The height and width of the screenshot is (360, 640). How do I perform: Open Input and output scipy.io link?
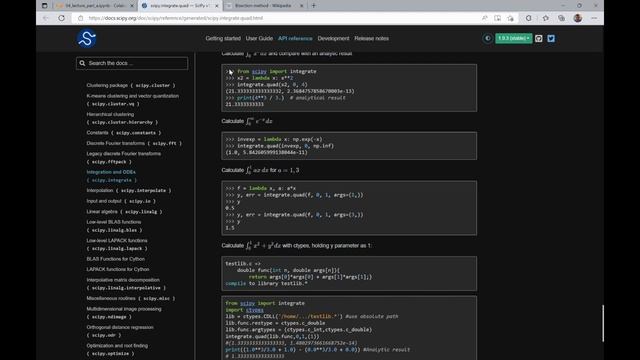pyautogui.click(x=121, y=201)
